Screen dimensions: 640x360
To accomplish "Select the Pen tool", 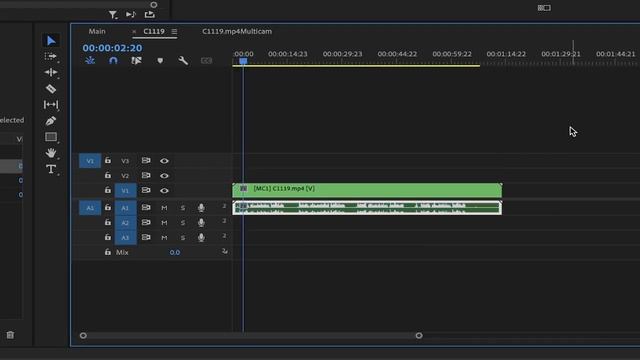I will (x=51, y=121).
